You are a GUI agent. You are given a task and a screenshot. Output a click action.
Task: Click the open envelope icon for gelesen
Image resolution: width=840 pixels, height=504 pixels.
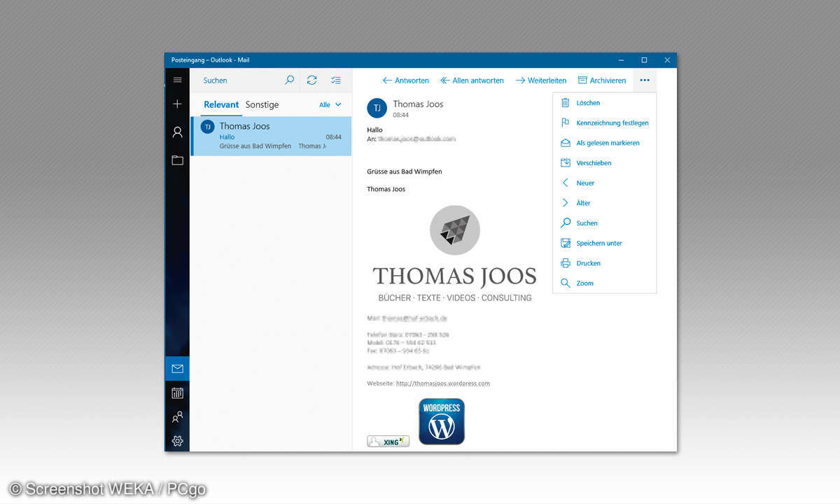coord(566,143)
